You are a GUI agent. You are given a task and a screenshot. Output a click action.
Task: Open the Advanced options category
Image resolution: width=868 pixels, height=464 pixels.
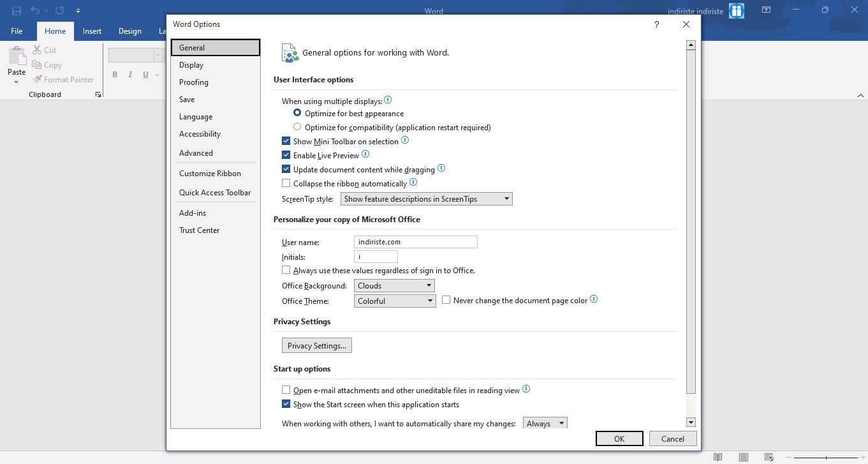[x=216, y=153]
